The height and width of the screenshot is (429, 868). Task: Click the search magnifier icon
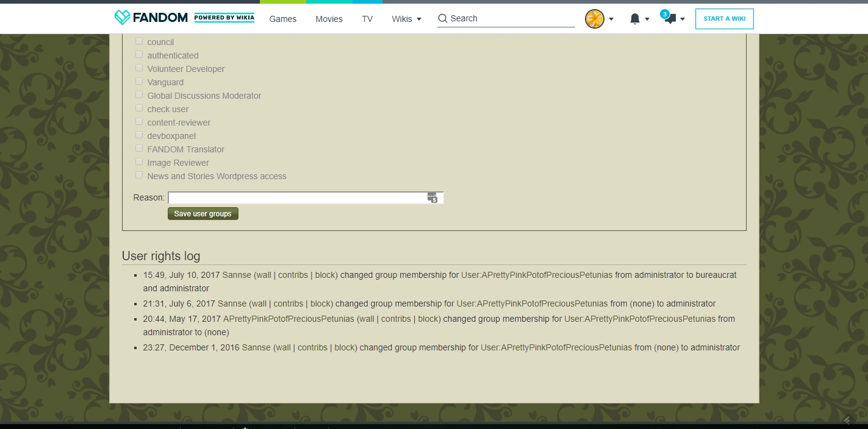tap(443, 18)
